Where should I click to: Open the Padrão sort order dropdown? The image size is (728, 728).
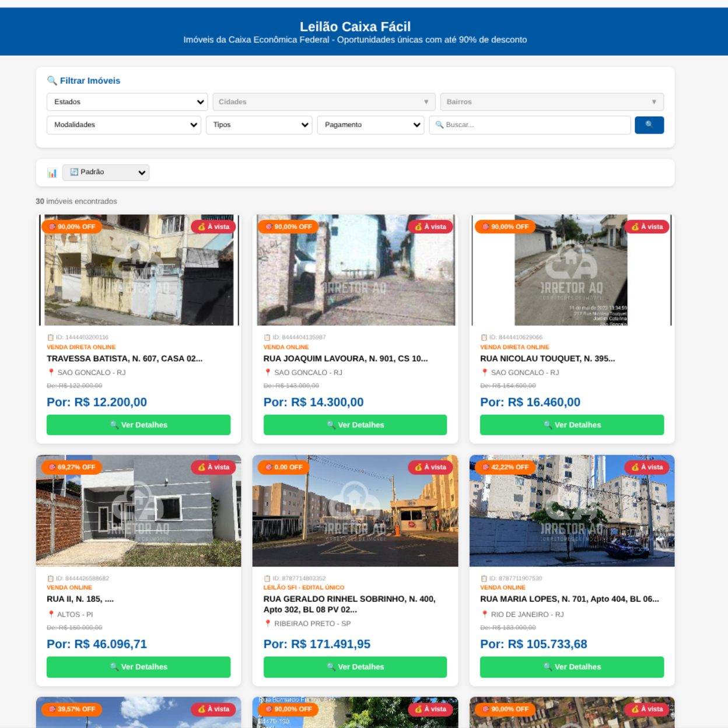106,173
